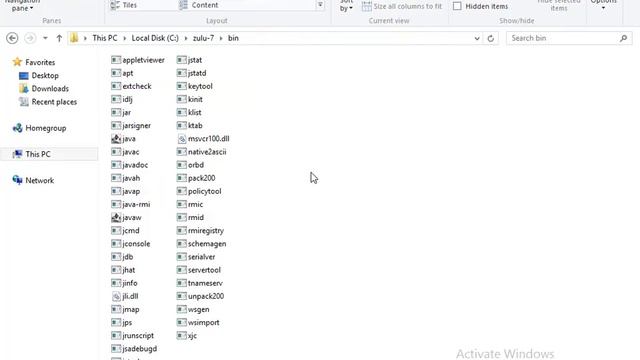Select Tiles layout option
This screenshot has width=640, height=360.
pyautogui.click(x=124, y=5)
